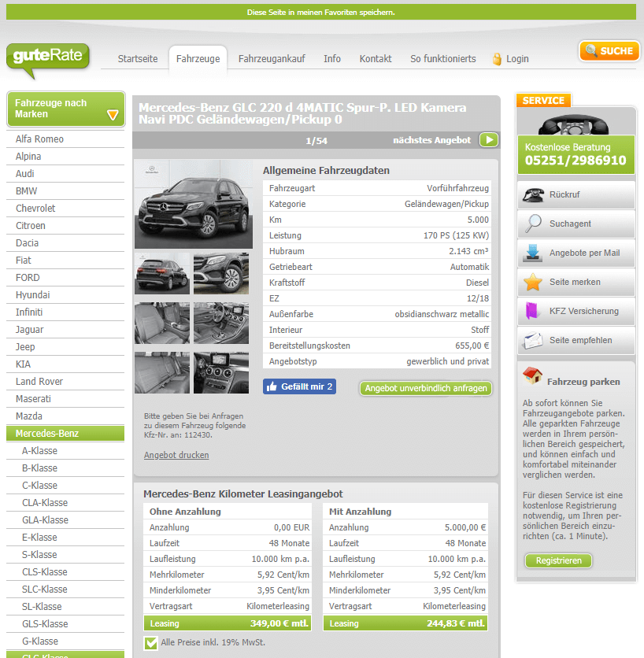Open the steering wheel cockpit thumbnail
Screen dimensions: 644x658
[221, 323]
